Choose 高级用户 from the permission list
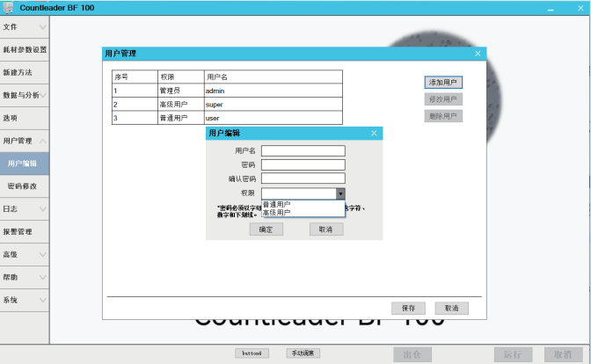 pos(277,212)
